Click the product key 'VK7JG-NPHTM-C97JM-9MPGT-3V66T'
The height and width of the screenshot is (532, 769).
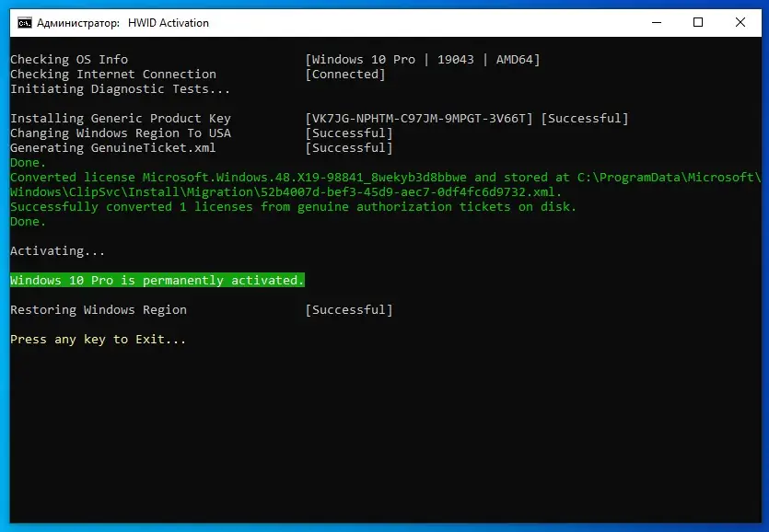419,119
